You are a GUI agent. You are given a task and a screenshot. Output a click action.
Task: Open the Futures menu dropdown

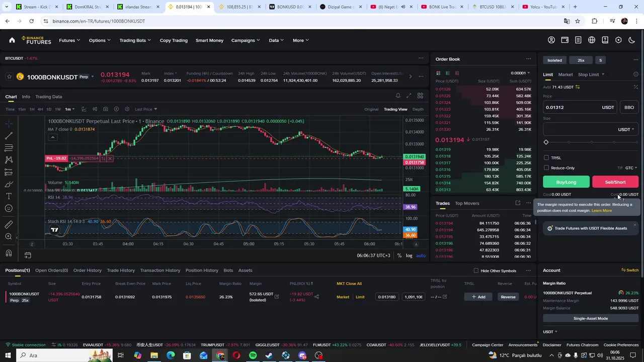pyautogui.click(x=69, y=40)
